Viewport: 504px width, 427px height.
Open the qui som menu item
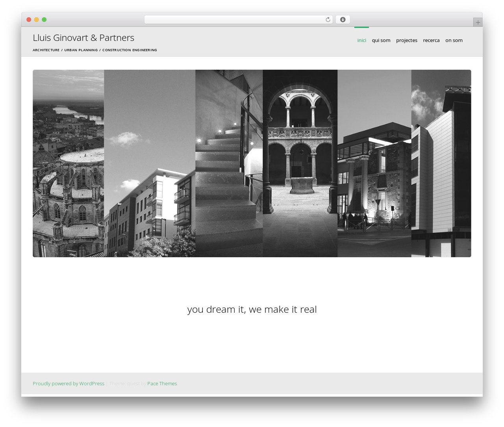pos(381,40)
